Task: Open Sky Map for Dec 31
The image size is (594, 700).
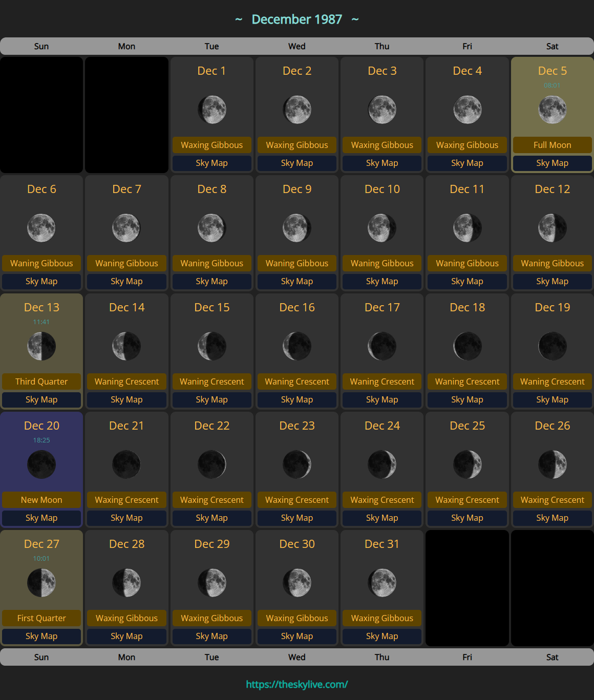Action: pos(382,636)
